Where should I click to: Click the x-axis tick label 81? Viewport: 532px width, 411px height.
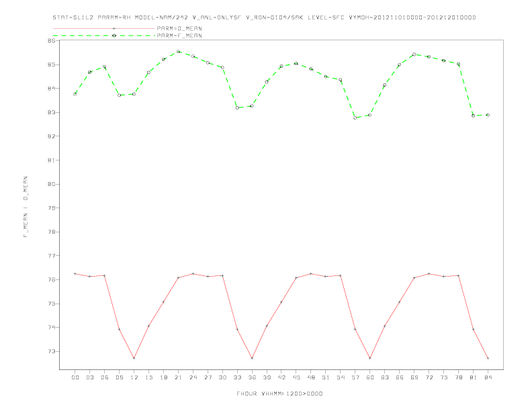click(474, 377)
